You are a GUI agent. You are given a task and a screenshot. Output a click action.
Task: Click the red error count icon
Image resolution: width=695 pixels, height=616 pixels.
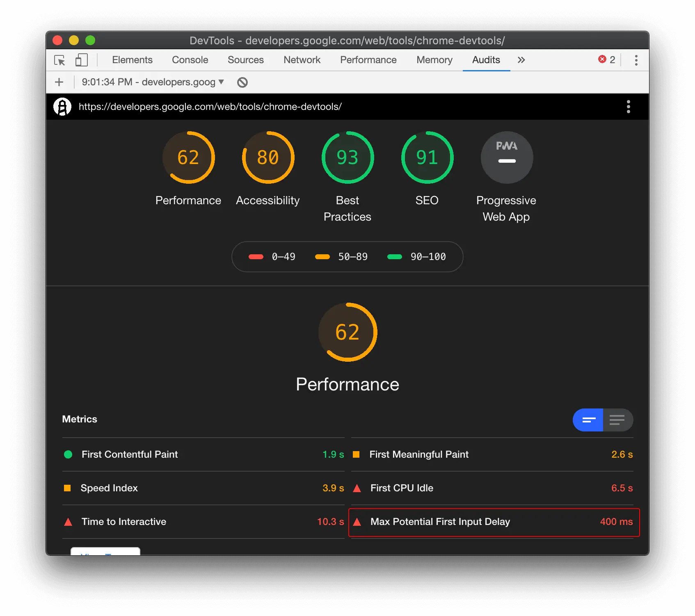[x=602, y=59]
